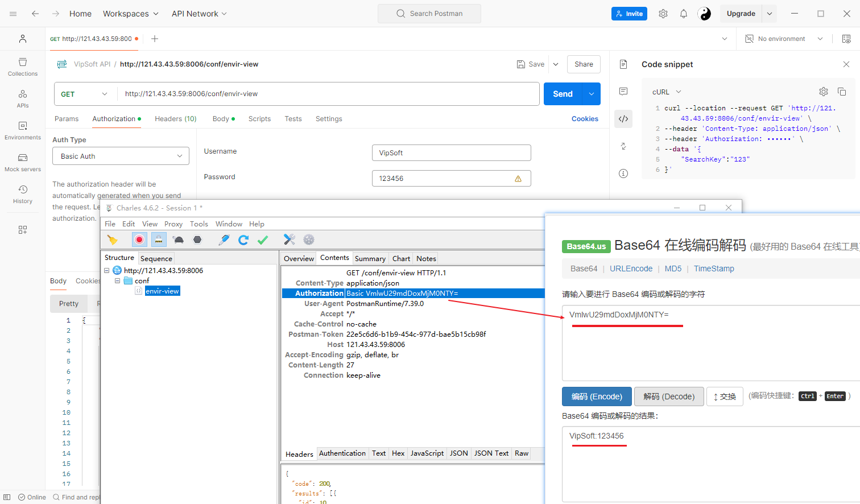Click the Invite button
This screenshot has width=860, height=504.
pos(629,14)
